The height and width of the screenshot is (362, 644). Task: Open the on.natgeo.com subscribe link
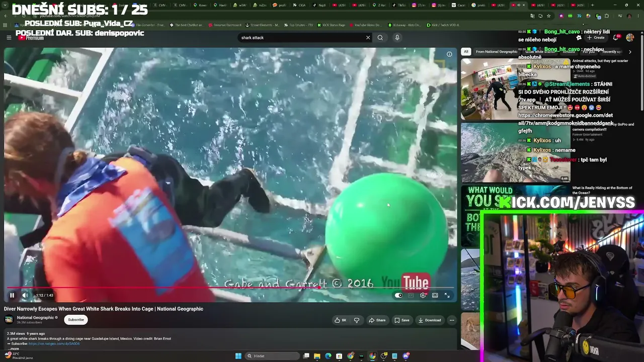pos(54,344)
